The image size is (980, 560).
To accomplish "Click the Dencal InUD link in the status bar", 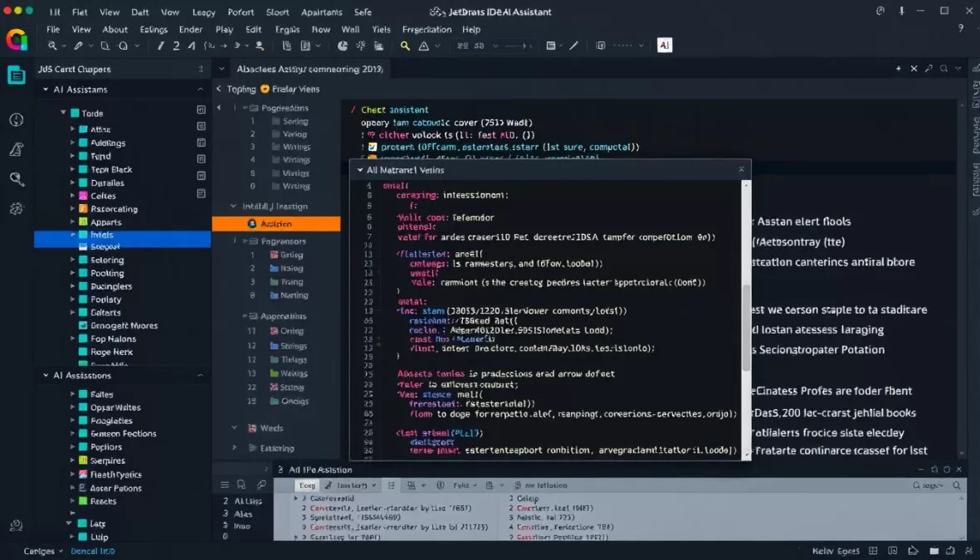I will pos(92,550).
